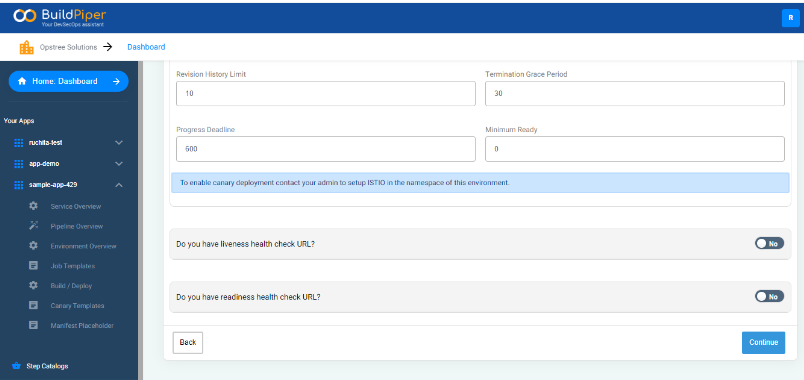Click the grid icon beside app-demo
This screenshot has height=380, width=804.
click(19, 164)
